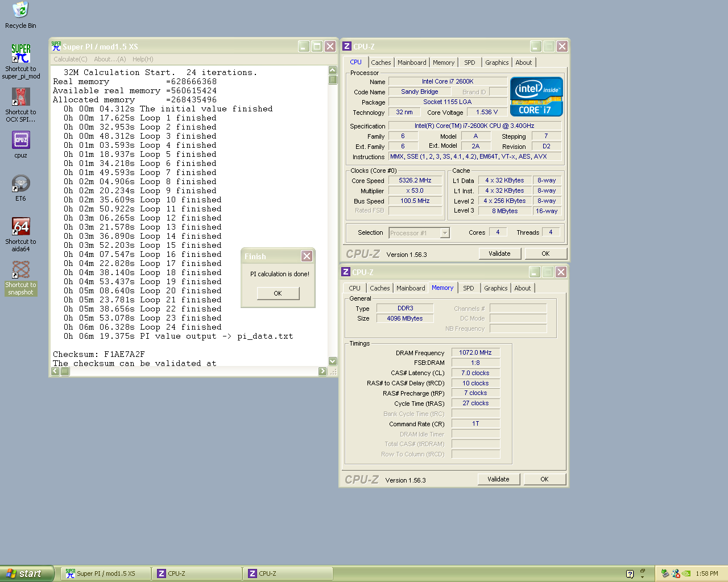Click the Intel Core i7 logo badge
Screen dimensions: 728x582
[536, 97]
